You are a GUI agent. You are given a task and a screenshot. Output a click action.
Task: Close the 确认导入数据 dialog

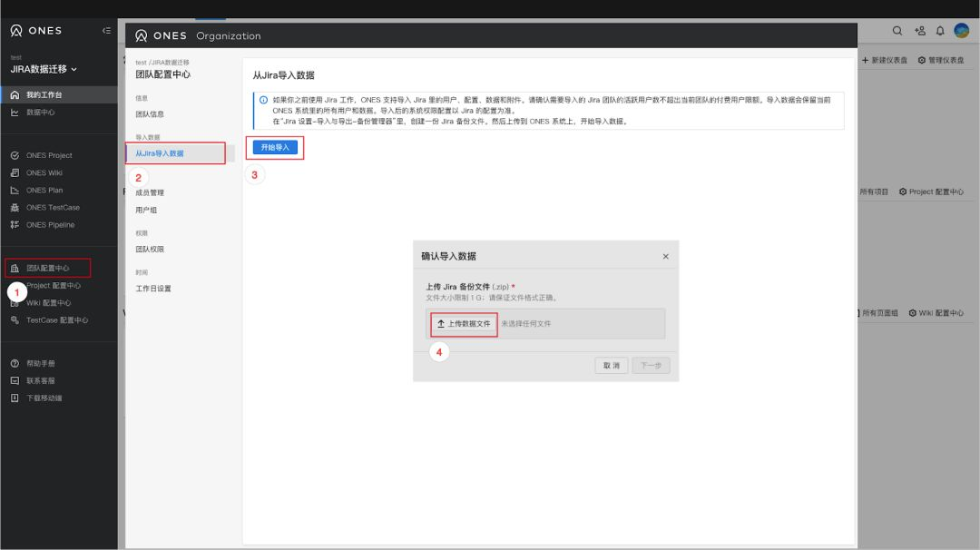coord(666,256)
